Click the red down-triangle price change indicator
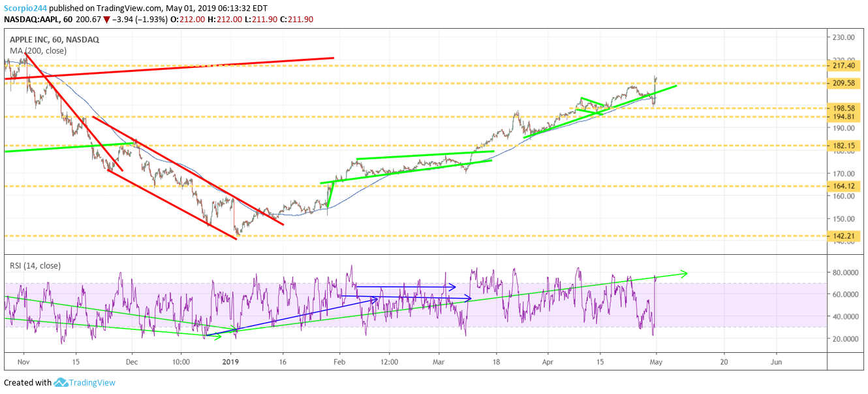 108,20
